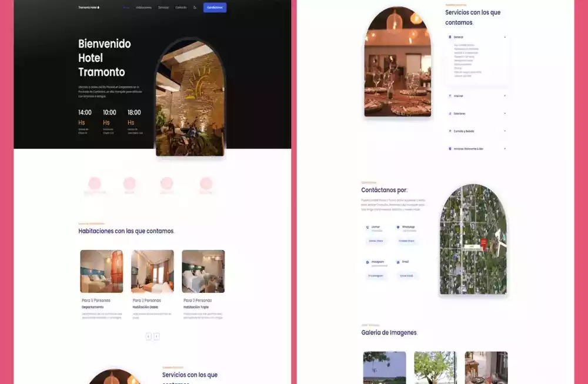Click the Galería de Imágenes heading
This screenshot has width=588, height=384.
(x=389, y=333)
